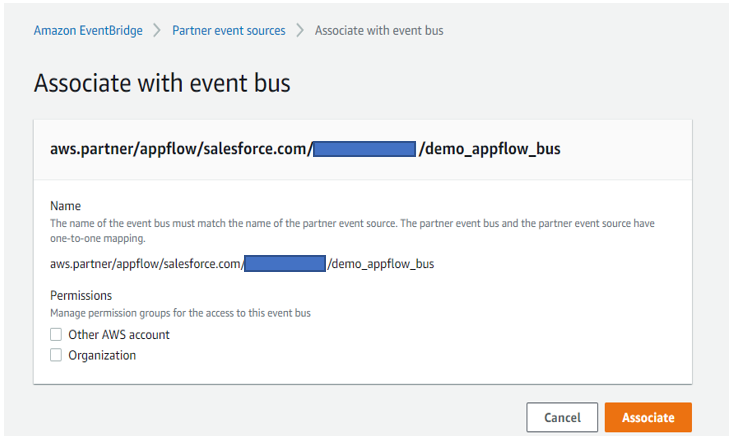The width and height of the screenshot is (734, 439).
Task: Click the redacted block in header source name
Action: tap(364, 149)
